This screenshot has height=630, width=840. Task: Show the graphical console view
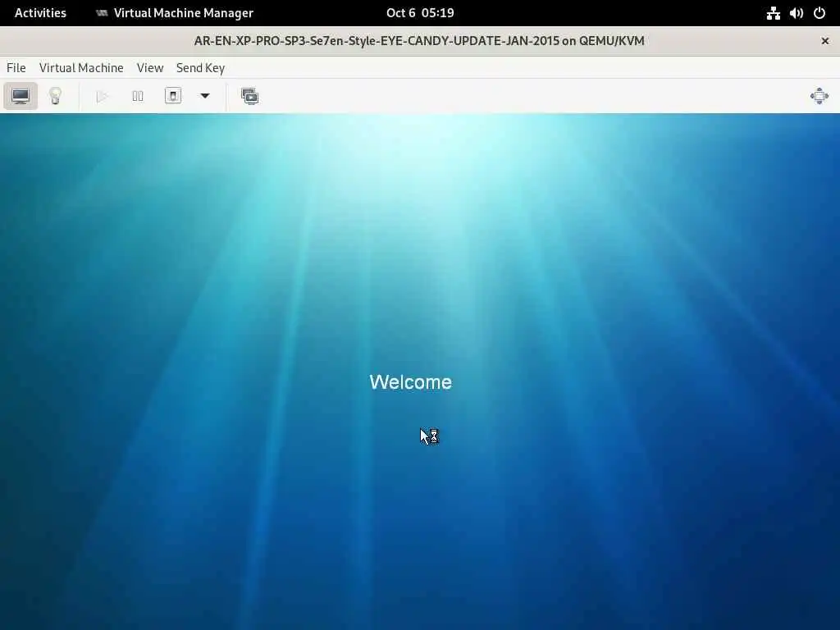[21, 97]
